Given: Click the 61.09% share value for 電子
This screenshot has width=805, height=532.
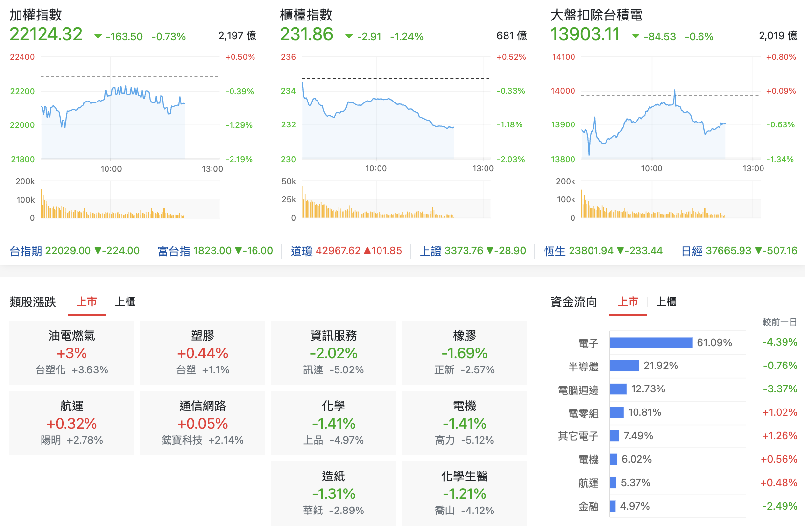Looking at the screenshot, I should (x=714, y=343).
